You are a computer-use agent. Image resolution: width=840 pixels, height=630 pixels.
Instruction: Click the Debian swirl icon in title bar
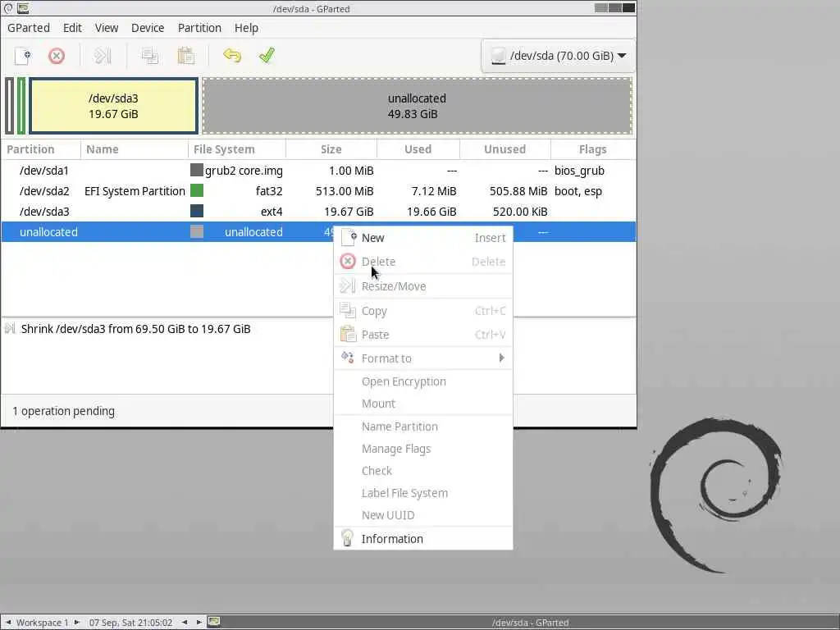click(8, 8)
